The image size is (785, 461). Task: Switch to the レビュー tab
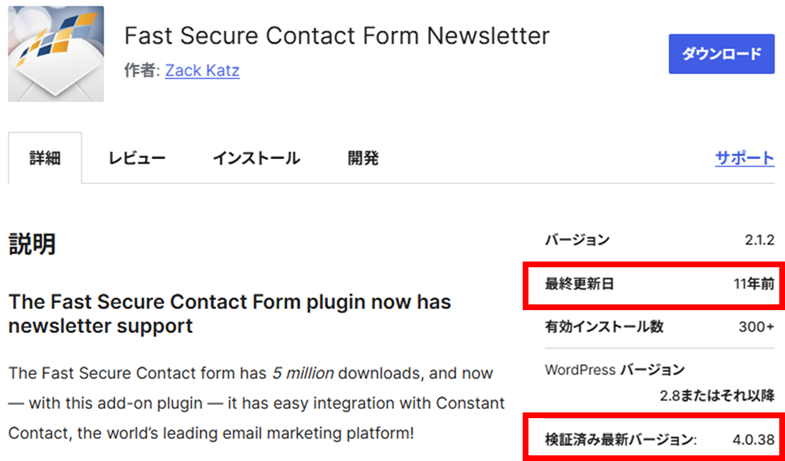coord(137,158)
